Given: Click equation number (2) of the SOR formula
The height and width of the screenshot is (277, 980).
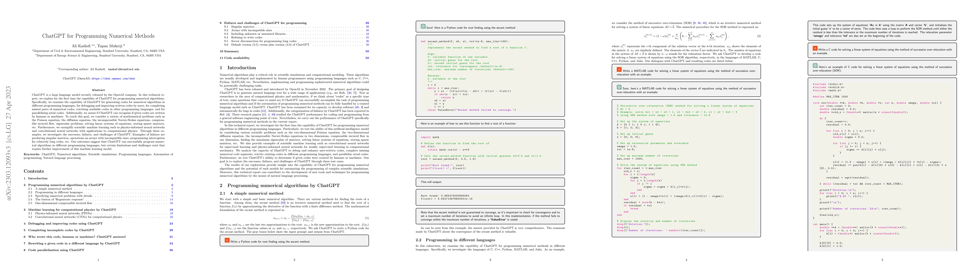Looking at the screenshot, I should point(759,36).
